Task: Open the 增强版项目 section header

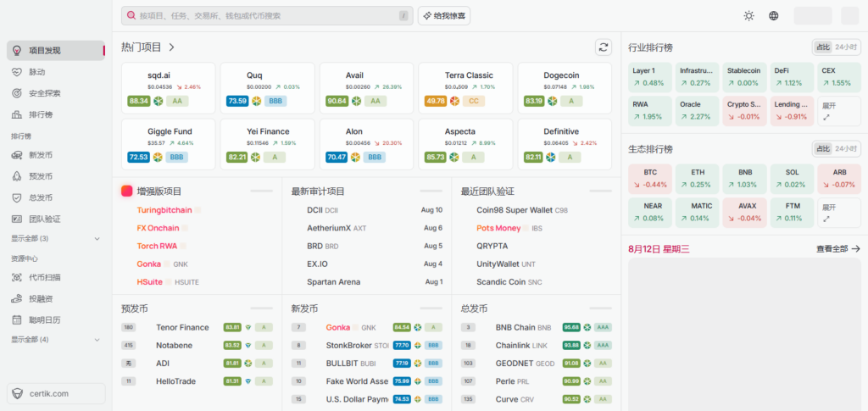Action: [x=159, y=192]
